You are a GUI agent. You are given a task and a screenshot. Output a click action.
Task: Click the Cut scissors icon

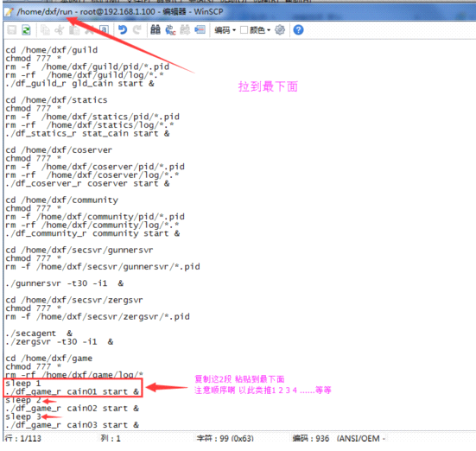(60, 30)
